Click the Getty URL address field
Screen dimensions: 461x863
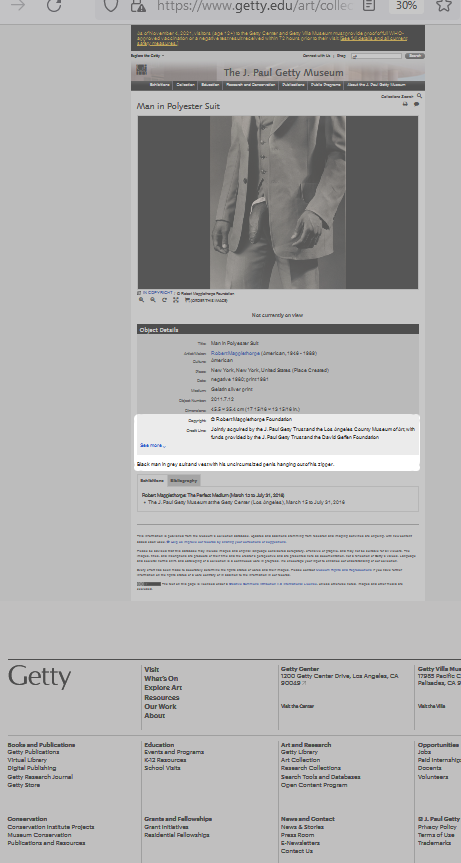254,6
